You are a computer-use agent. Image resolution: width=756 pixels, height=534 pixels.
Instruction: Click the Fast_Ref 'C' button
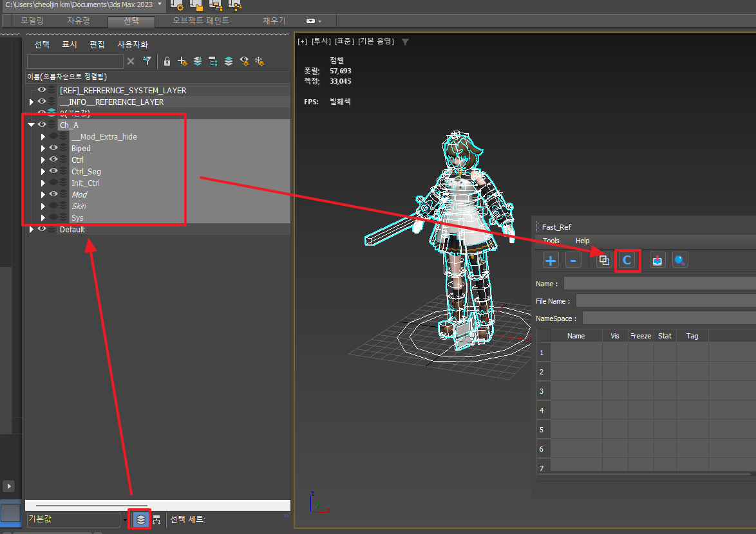(x=627, y=261)
